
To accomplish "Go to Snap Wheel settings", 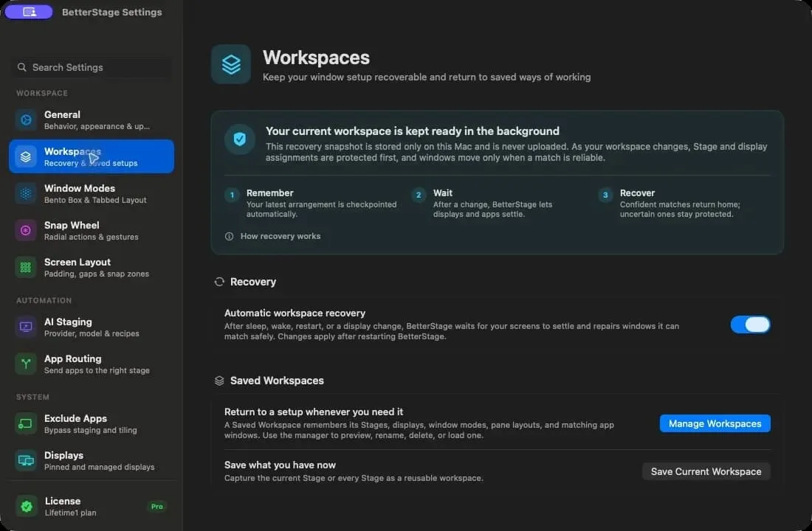I will coord(91,230).
